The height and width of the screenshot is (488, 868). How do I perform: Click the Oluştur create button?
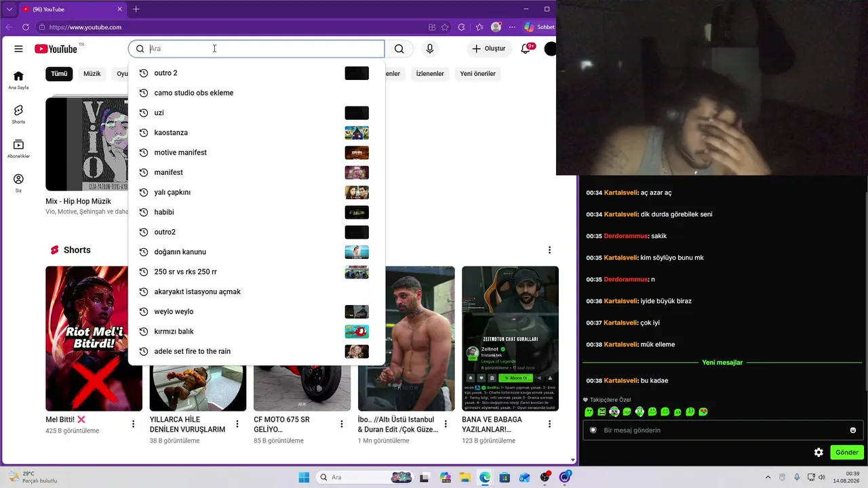489,49
